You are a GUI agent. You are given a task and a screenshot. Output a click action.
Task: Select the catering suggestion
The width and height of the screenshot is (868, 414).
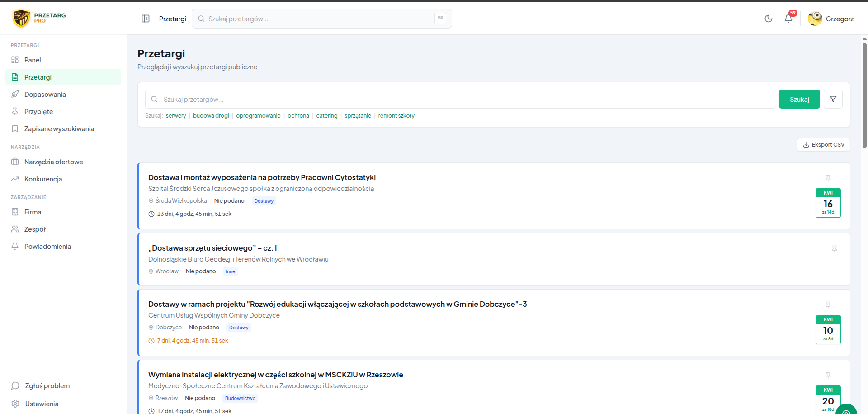[327, 116]
